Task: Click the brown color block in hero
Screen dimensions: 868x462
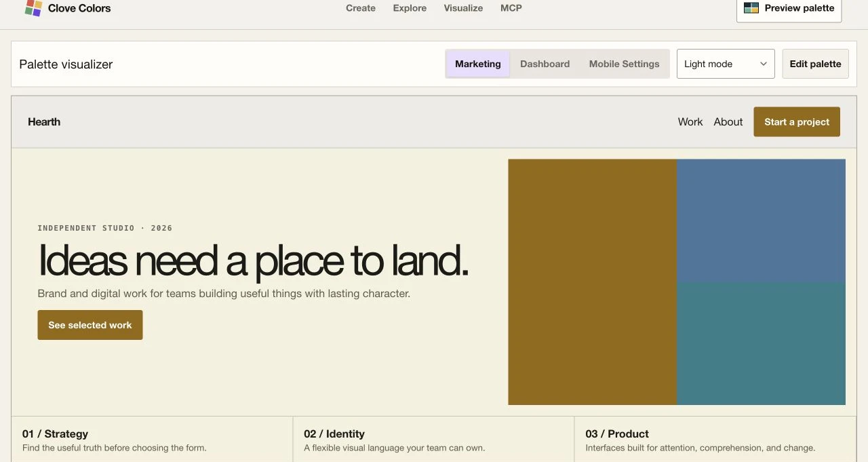Action: pyautogui.click(x=593, y=282)
